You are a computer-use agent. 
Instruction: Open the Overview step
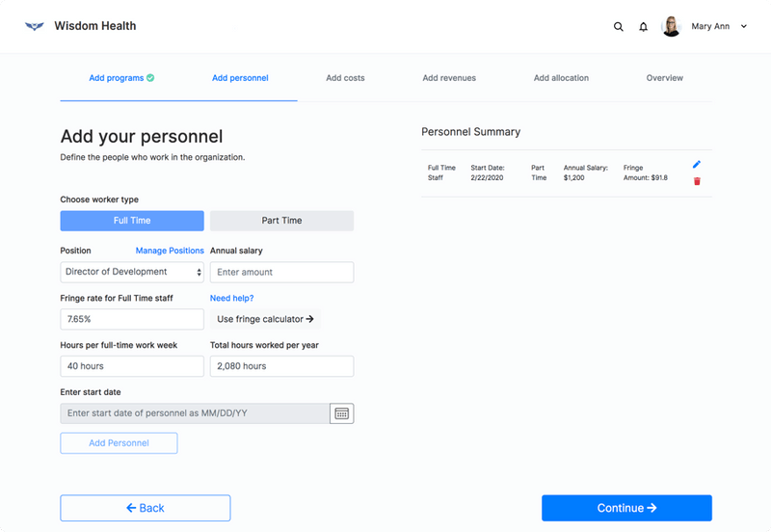point(664,78)
